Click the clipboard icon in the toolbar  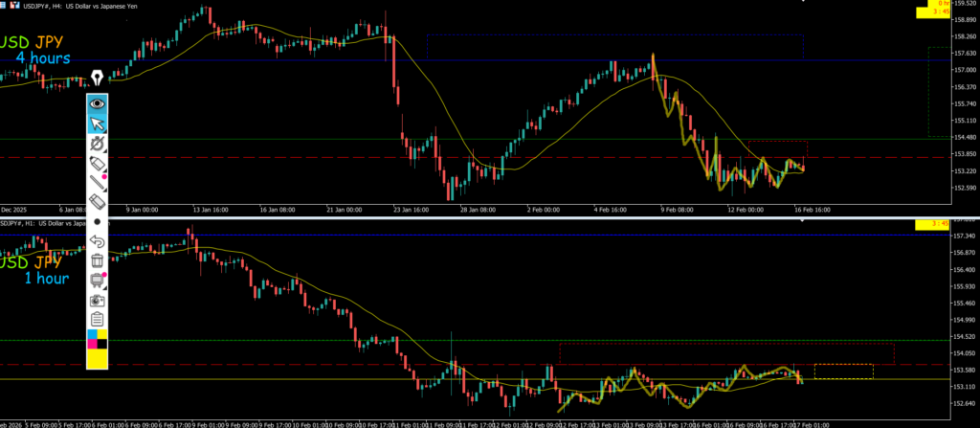click(x=97, y=319)
